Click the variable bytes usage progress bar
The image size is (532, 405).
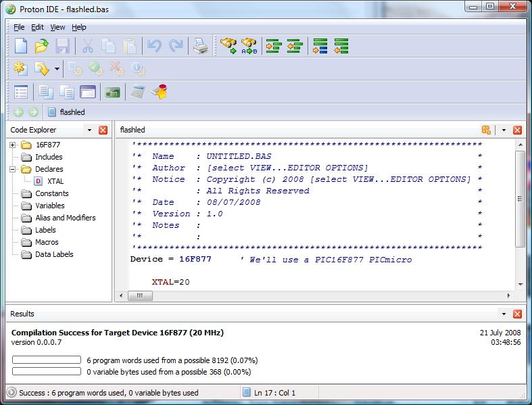pos(47,371)
